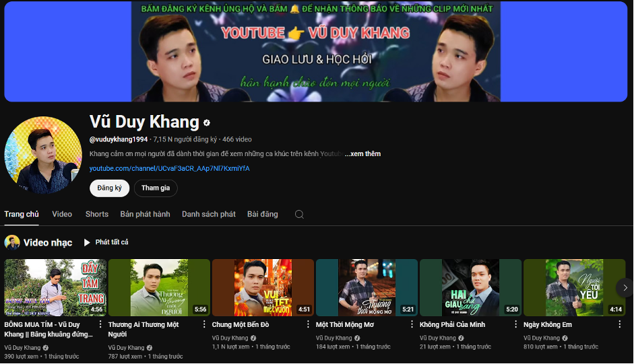
Task: Switch to the Trang chủ tab
Action: (x=22, y=214)
